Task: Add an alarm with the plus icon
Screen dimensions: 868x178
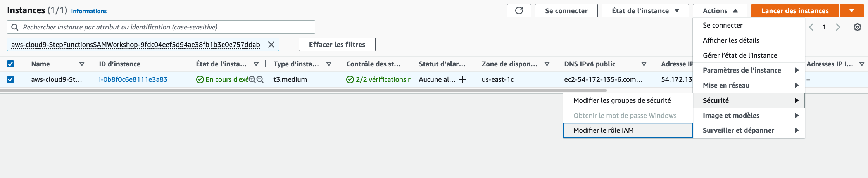Action: [462, 79]
